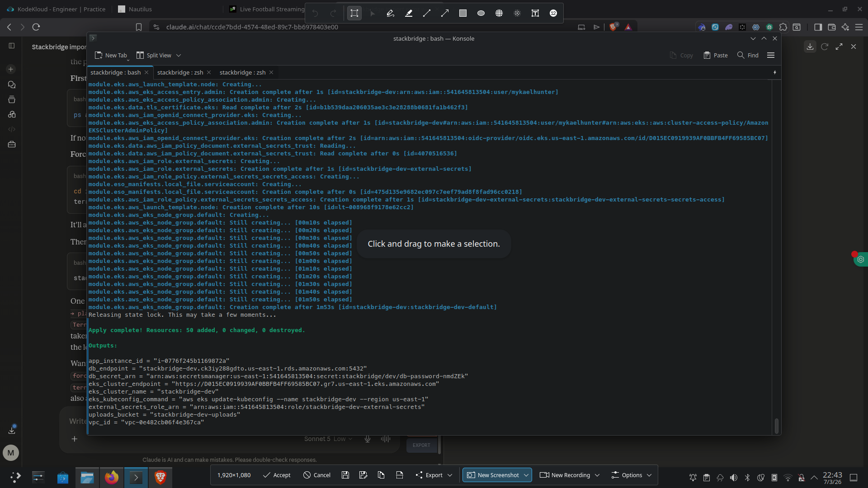Toggle the browser sidebar panel icon

click(818, 27)
